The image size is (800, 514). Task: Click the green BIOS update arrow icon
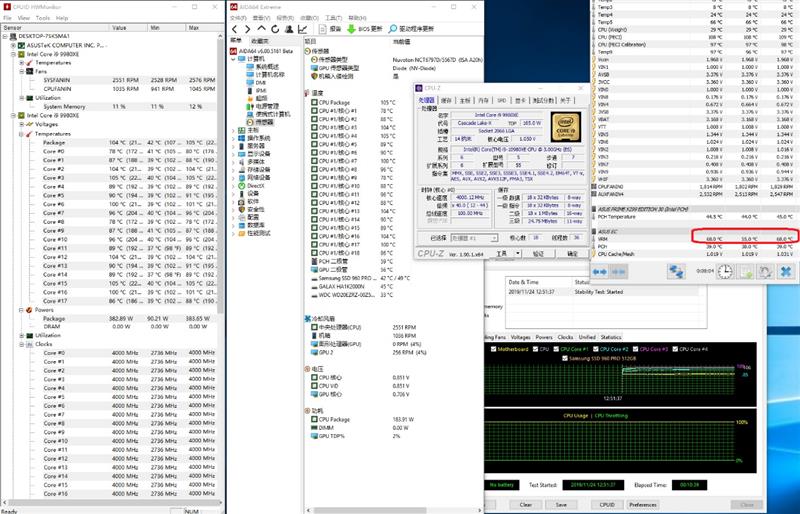click(x=351, y=29)
